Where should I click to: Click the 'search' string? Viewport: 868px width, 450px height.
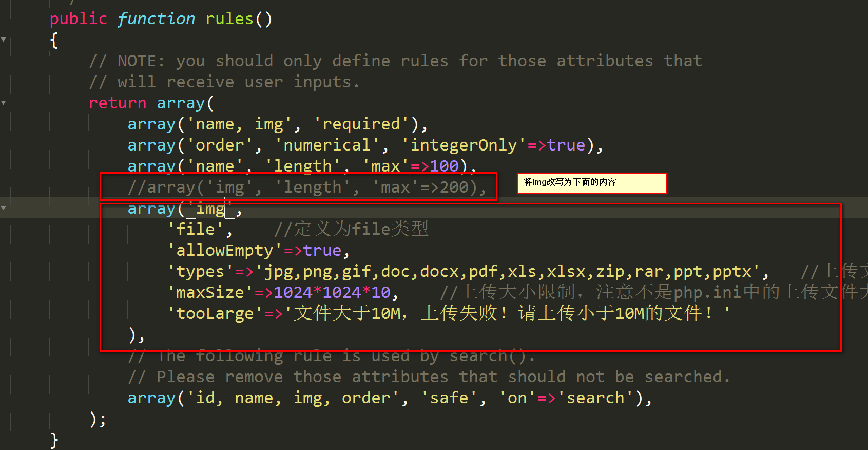(x=595, y=398)
